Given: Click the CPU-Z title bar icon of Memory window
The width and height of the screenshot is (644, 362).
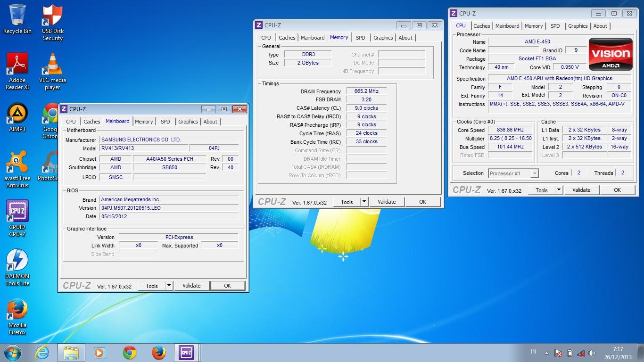Looking at the screenshot, I should click(x=258, y=25).
